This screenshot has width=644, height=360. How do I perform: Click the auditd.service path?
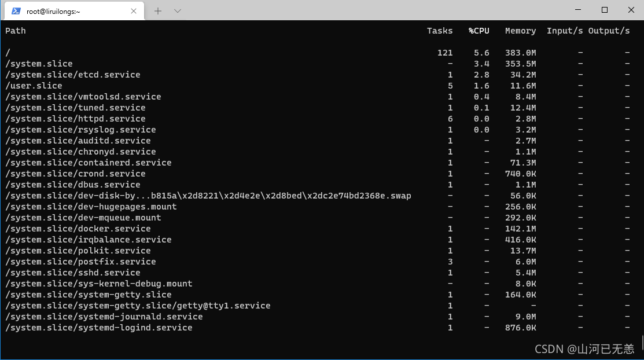[78, 141]
